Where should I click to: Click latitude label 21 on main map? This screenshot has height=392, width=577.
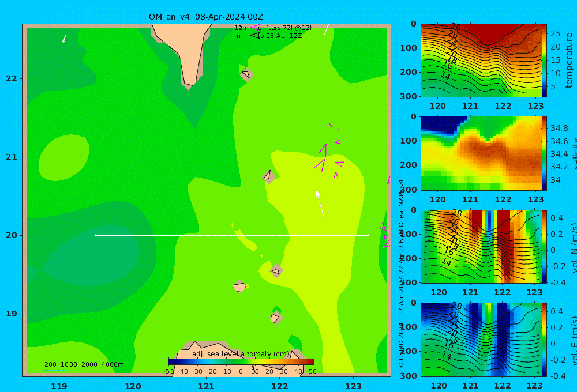[x=12, y=157]
